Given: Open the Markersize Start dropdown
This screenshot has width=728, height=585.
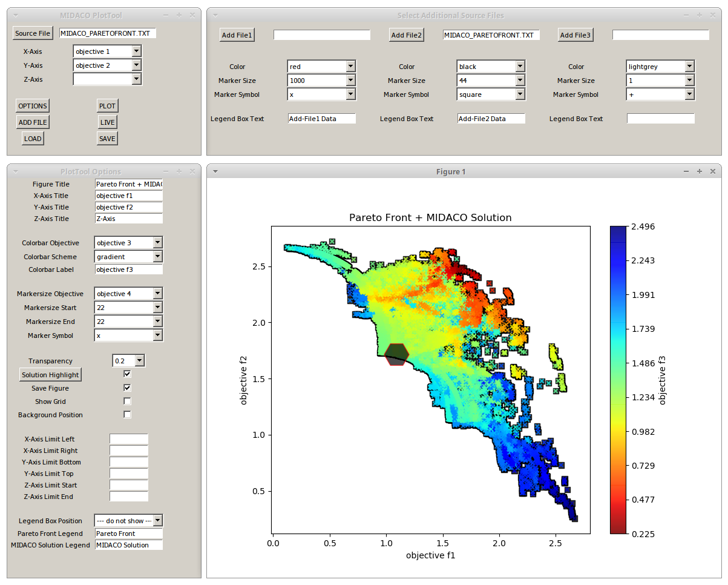Looking at the screenshot, I should [128, 308].
